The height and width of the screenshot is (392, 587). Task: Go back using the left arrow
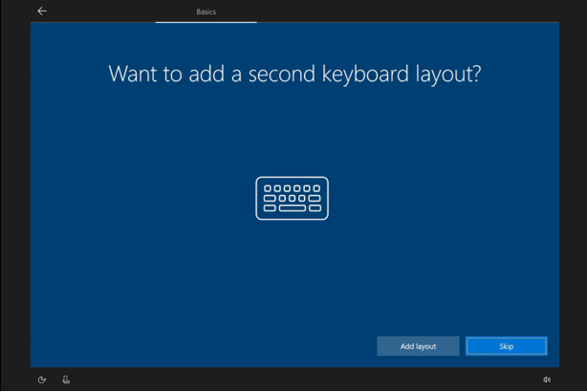click(42, 11)
